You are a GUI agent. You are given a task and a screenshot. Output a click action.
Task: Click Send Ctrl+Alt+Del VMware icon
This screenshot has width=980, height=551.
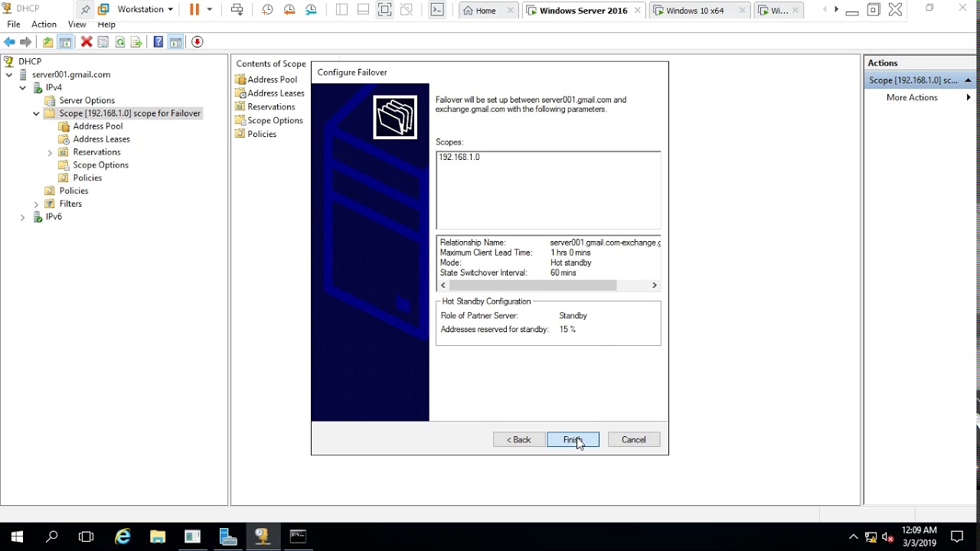coord(237,10)
